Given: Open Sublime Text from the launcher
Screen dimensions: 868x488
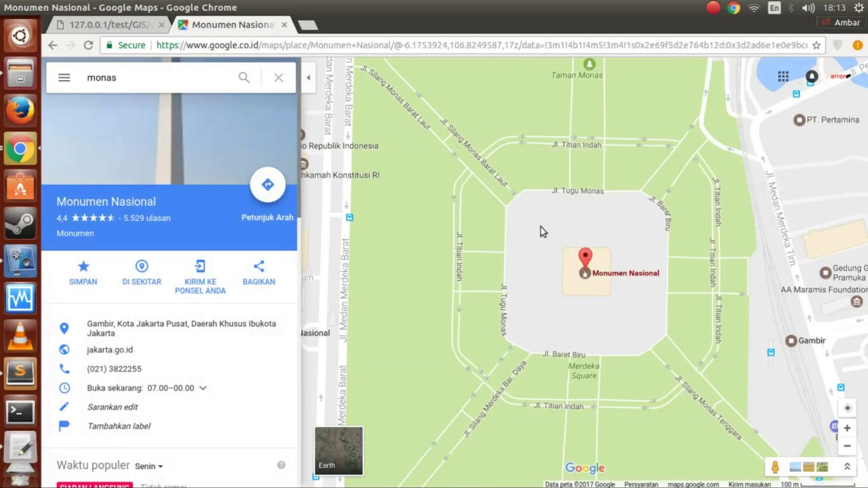Looking at the screenshot, I should tap(20, 373).
